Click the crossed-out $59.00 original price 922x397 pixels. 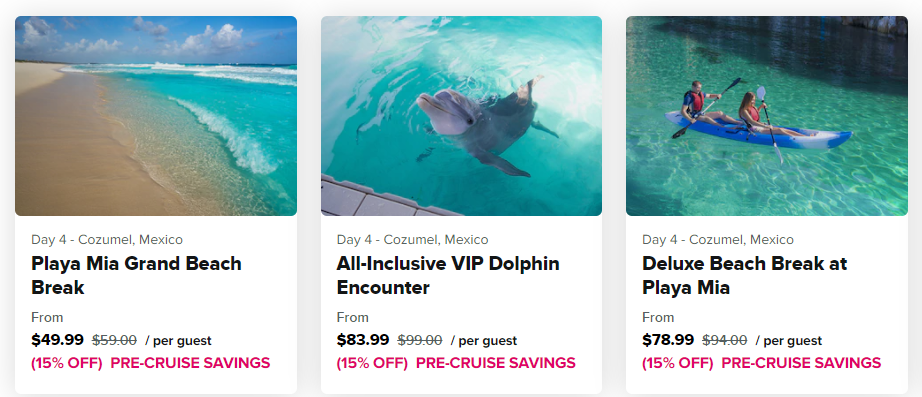[115, 341]
